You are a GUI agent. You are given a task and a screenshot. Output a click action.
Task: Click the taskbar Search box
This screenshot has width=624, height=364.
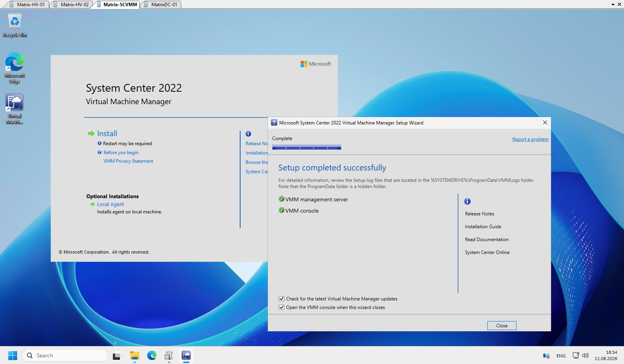(65, 355)
